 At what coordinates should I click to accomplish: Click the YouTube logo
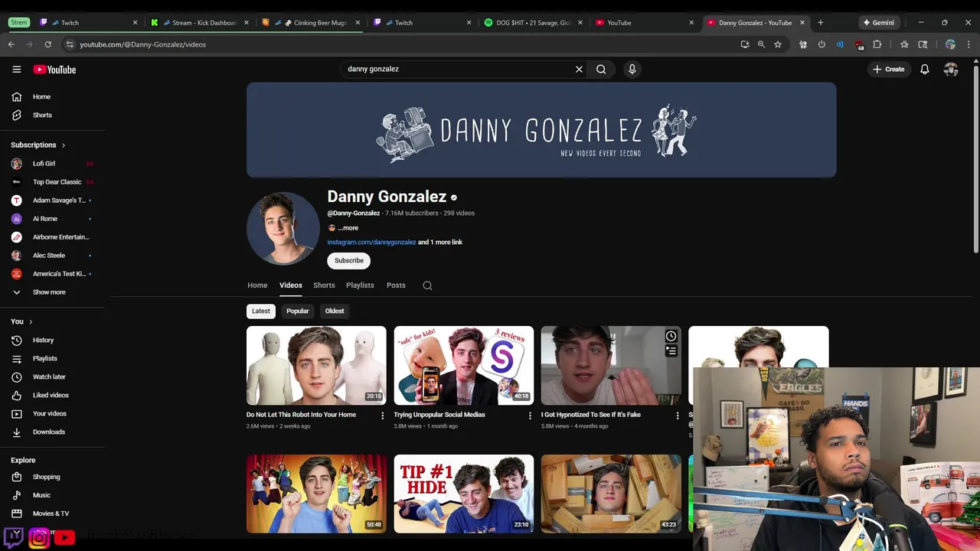click(x=54, y=69)
